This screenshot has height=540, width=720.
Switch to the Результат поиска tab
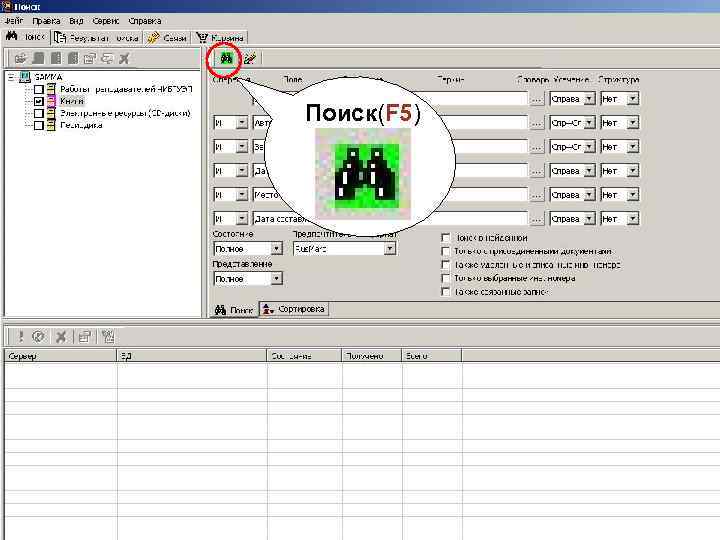point(96,38)
